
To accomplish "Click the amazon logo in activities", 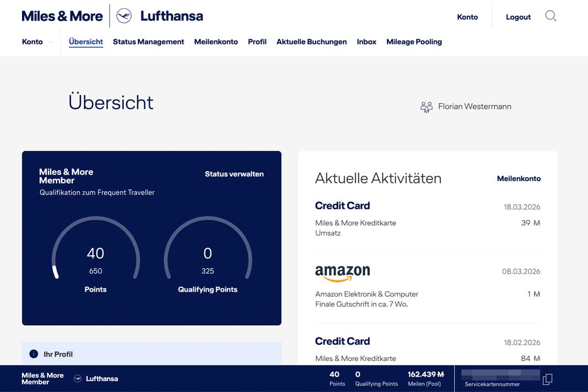I will pos(342,273).
